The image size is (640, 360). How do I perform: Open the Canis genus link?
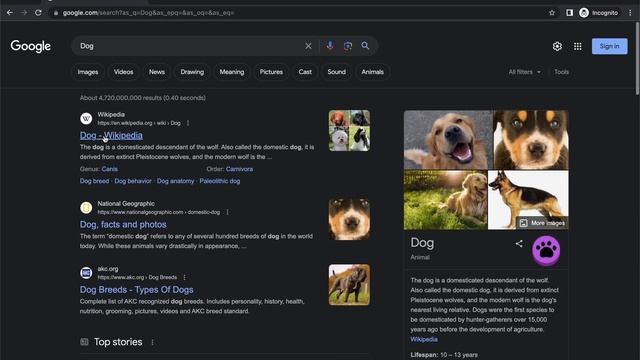tap(109, 169)
